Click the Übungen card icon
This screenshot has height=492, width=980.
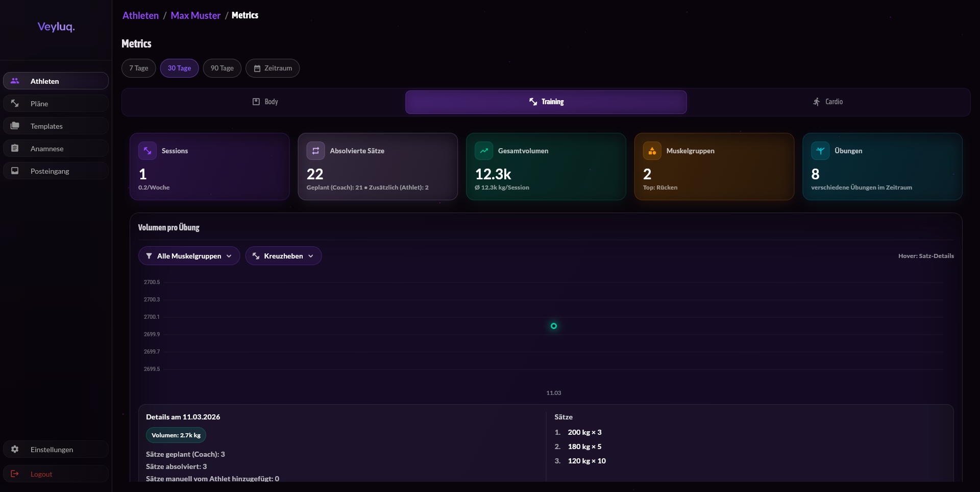[820, 151]
